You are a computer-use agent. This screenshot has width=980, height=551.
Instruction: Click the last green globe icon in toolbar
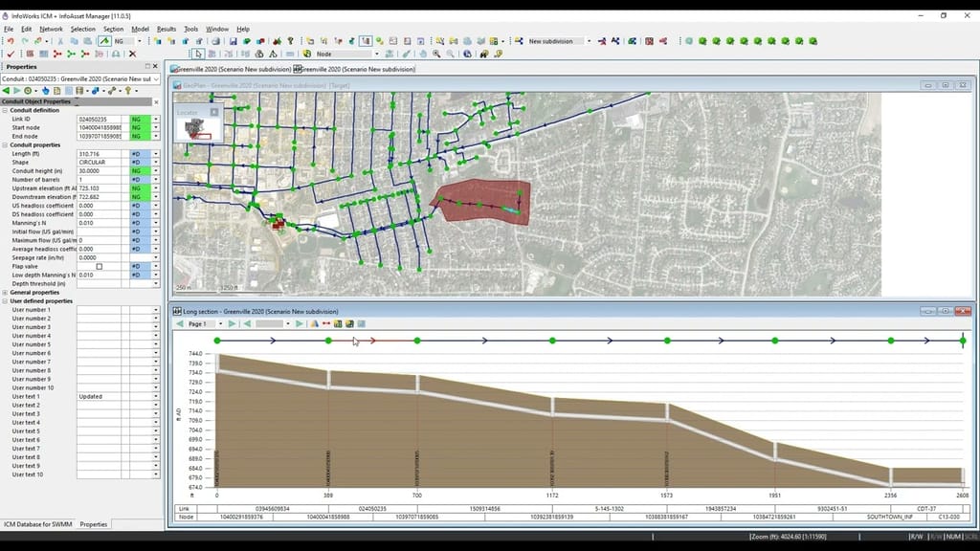(813, 41)
